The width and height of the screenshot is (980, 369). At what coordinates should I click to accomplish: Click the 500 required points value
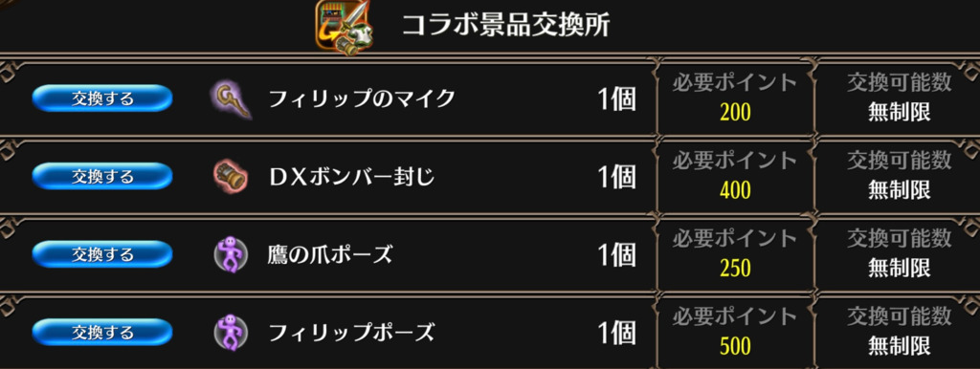tap(735, 346)
